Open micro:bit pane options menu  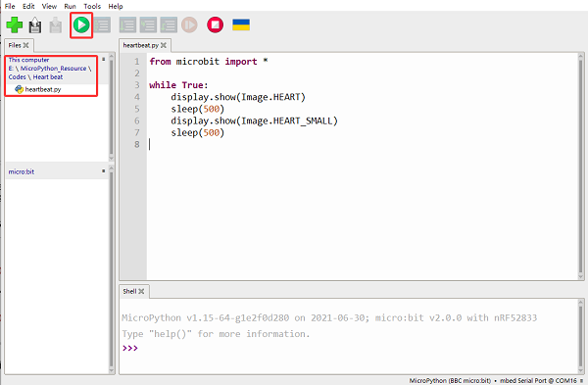coord(104,170)
